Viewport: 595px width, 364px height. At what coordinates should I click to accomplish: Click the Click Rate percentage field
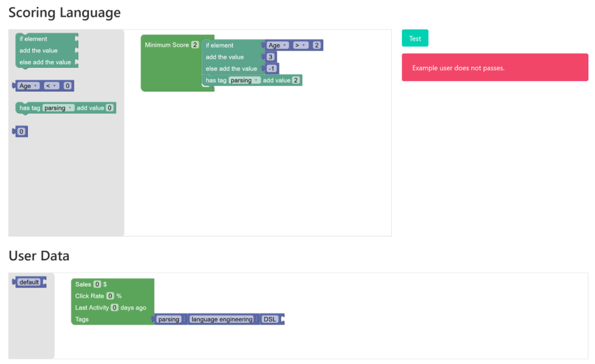(x=110, y=295)
